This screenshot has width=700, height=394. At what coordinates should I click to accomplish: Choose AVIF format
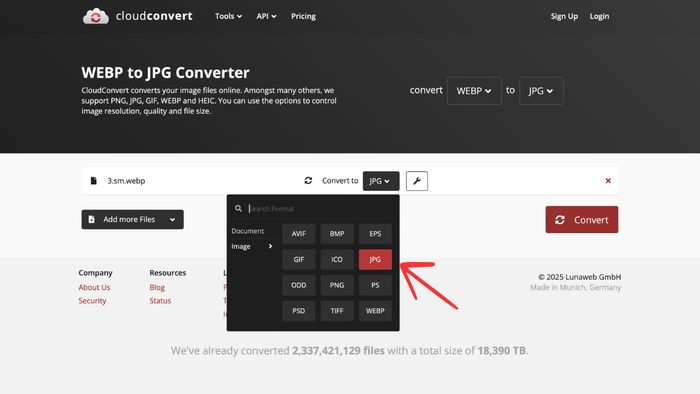click(299, 234)
